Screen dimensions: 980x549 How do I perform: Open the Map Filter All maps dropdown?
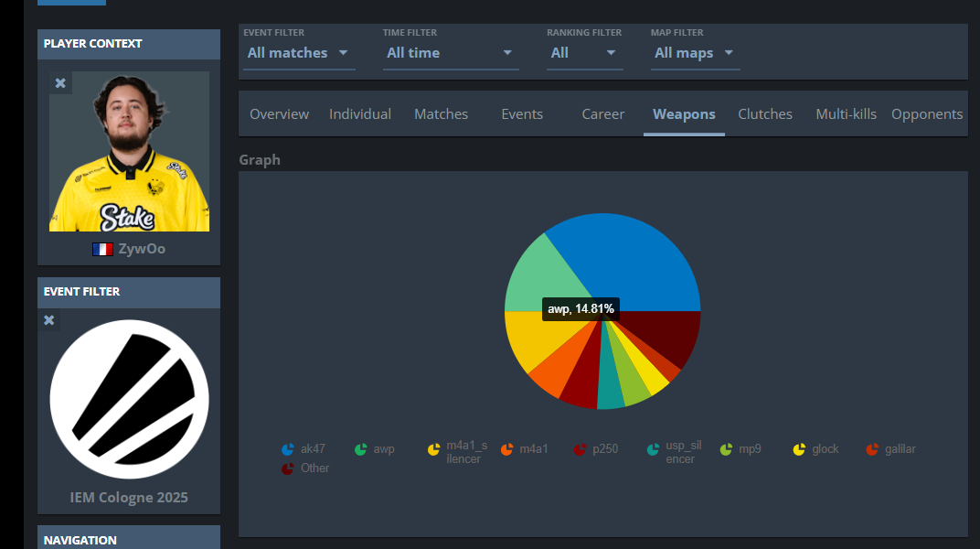(x=695, y=53)
